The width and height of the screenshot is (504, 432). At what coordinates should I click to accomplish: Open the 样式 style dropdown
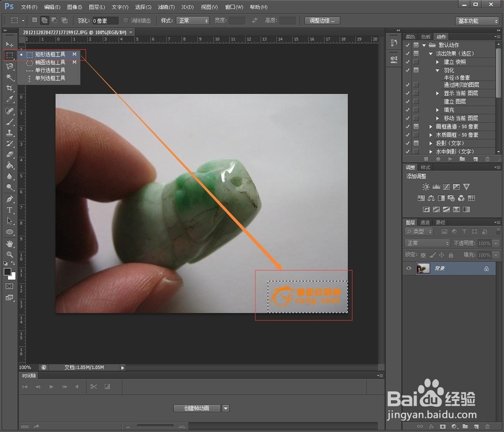point(193,21)
